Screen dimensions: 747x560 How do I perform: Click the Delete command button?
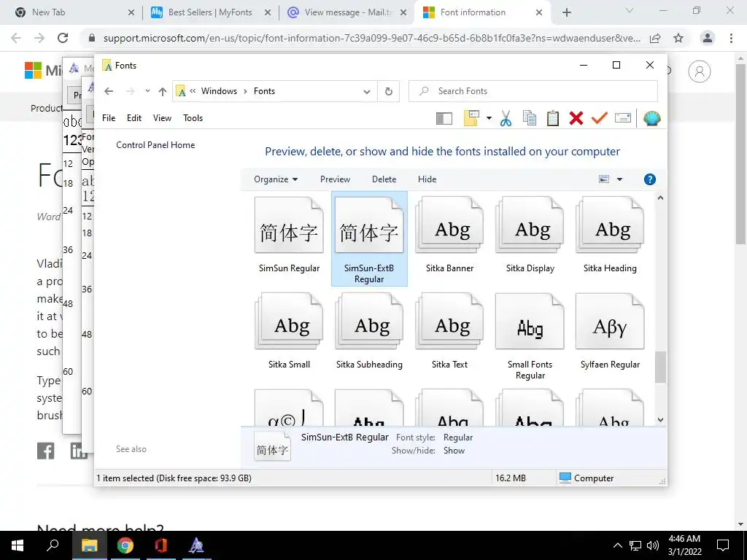384,179
